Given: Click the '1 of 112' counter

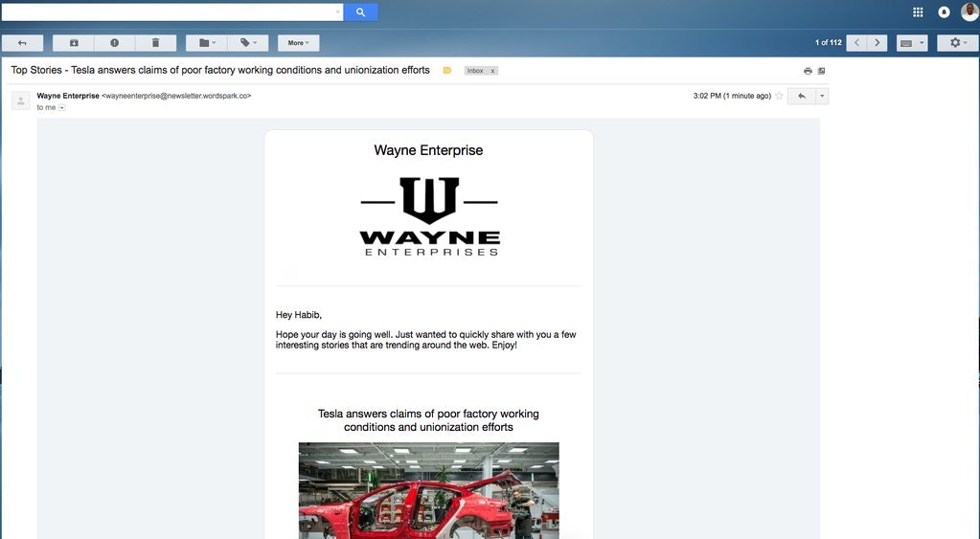Looking at the screenshot, I should tap(828, 43).
